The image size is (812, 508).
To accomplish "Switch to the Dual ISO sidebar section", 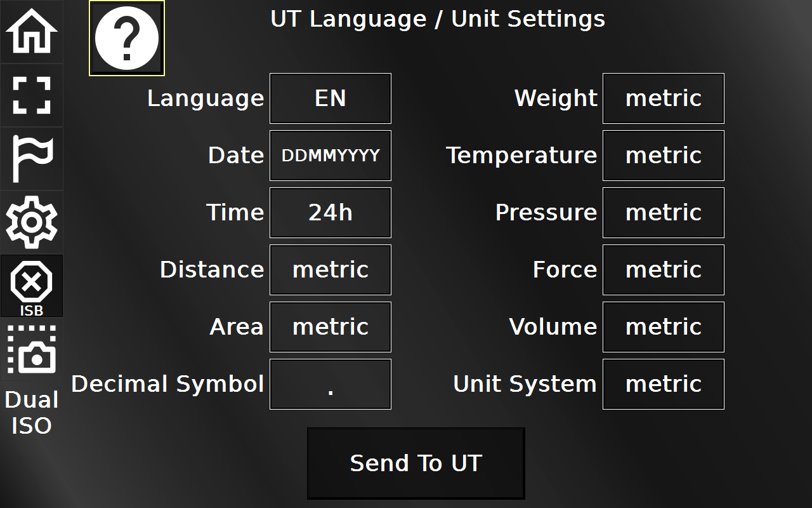I will tap(32, 349).
